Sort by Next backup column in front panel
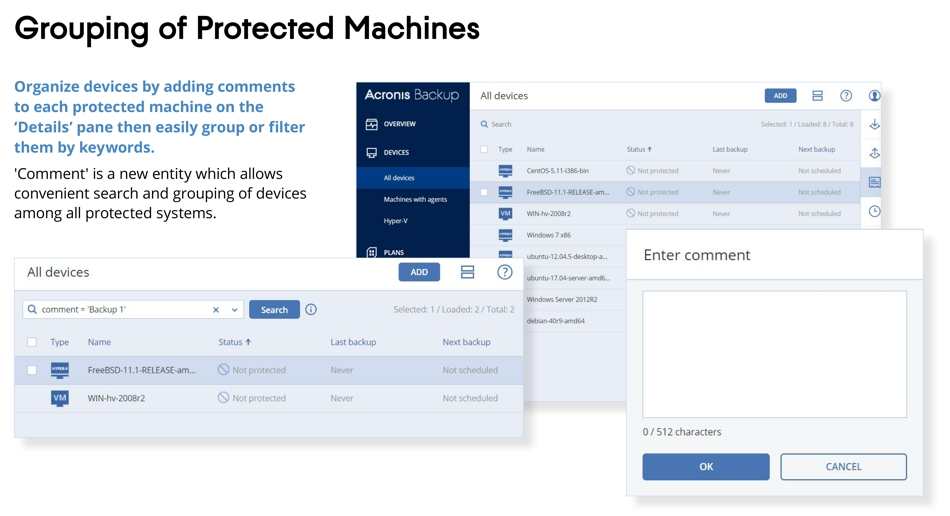The image size is (950, 516). pos(467,342)
